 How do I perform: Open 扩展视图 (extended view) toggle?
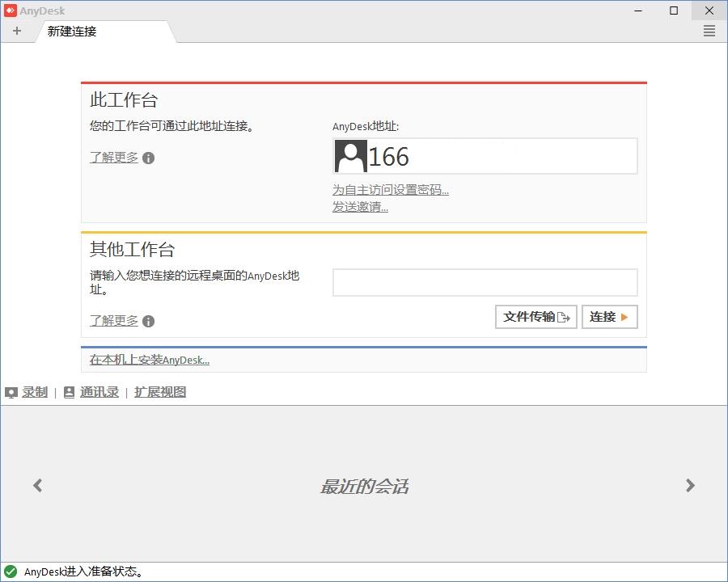pyautogui.click(x=159, y=392)
